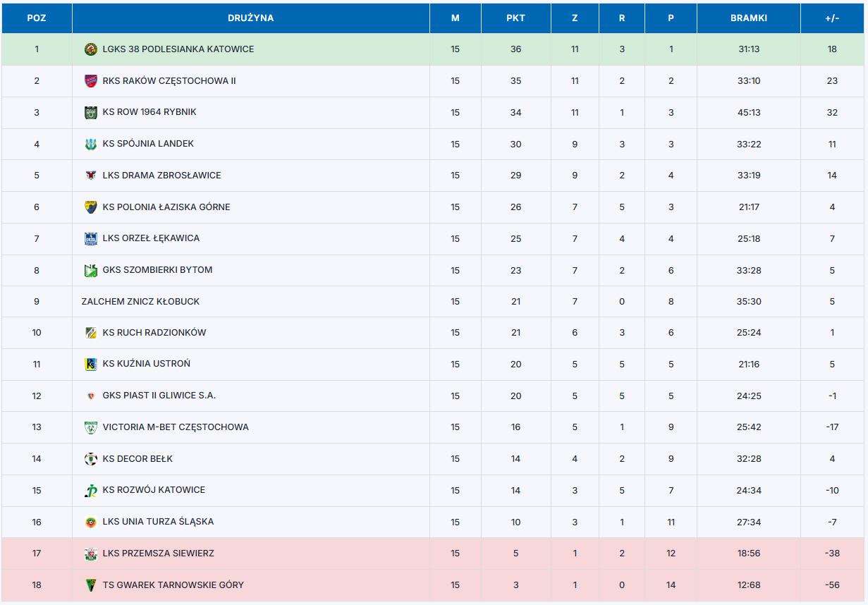Image resolution: width=868 pixels, height=605 pixels.
Task: Click the KS Spójnia Landek team badge
Action: [90, 144]
